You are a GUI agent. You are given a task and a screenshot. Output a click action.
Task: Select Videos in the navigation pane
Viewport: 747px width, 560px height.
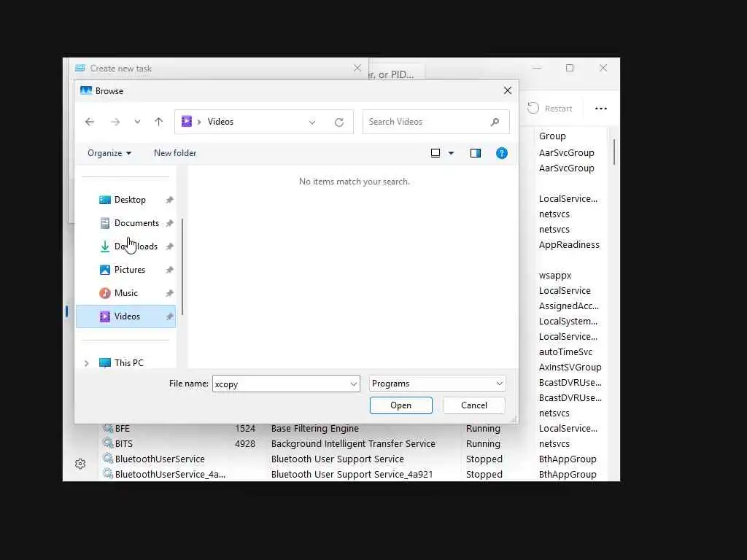pyautogui.click(x=126, y=316)
